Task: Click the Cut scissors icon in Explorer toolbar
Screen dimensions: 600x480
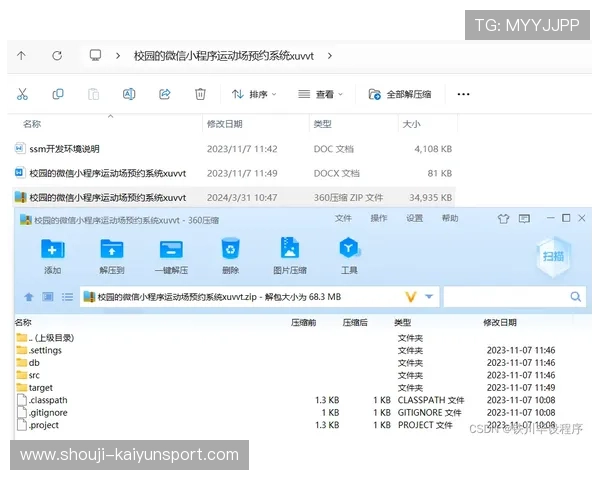Action: coord(22,94)
